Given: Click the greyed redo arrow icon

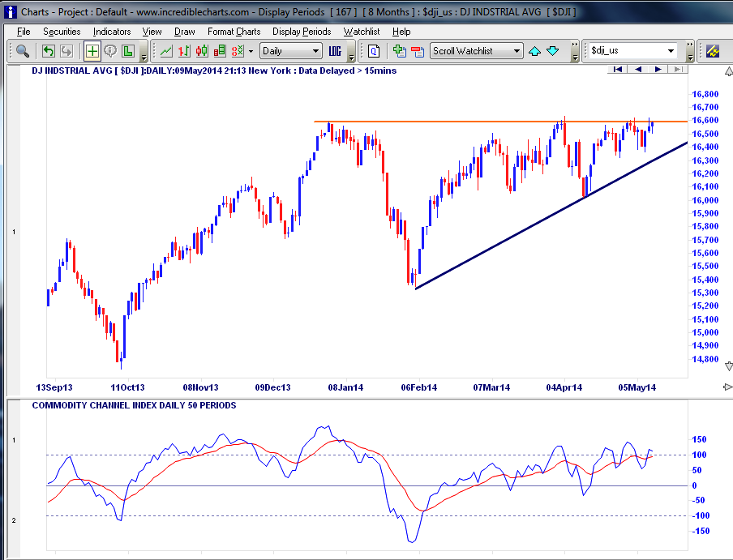Looking at the screenshot, I should [66, 51].
